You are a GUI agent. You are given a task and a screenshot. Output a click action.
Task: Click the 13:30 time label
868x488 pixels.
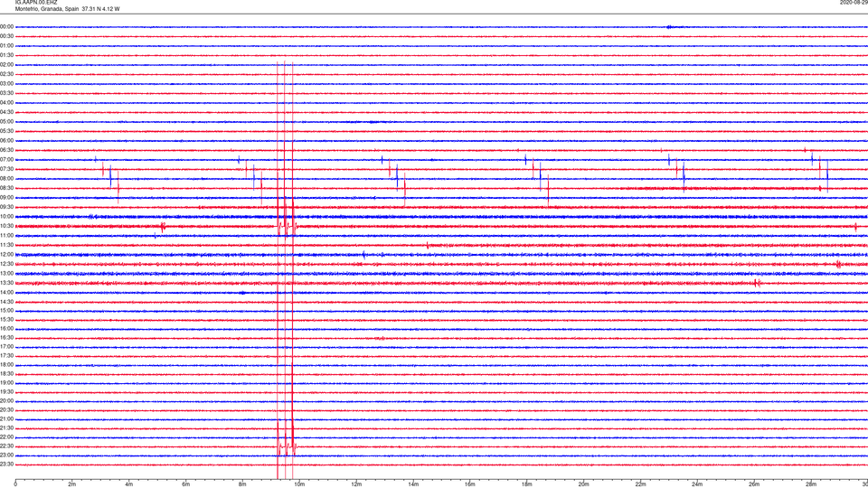coord(6,283)
